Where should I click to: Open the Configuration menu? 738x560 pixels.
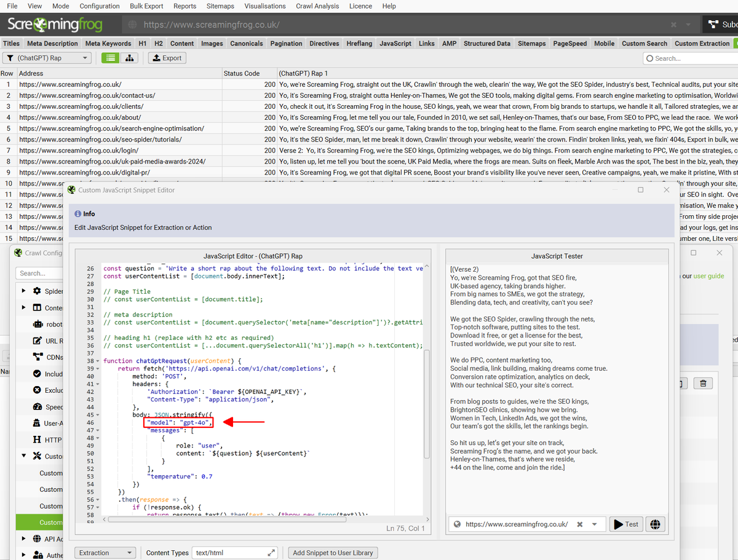pos(100,6)
